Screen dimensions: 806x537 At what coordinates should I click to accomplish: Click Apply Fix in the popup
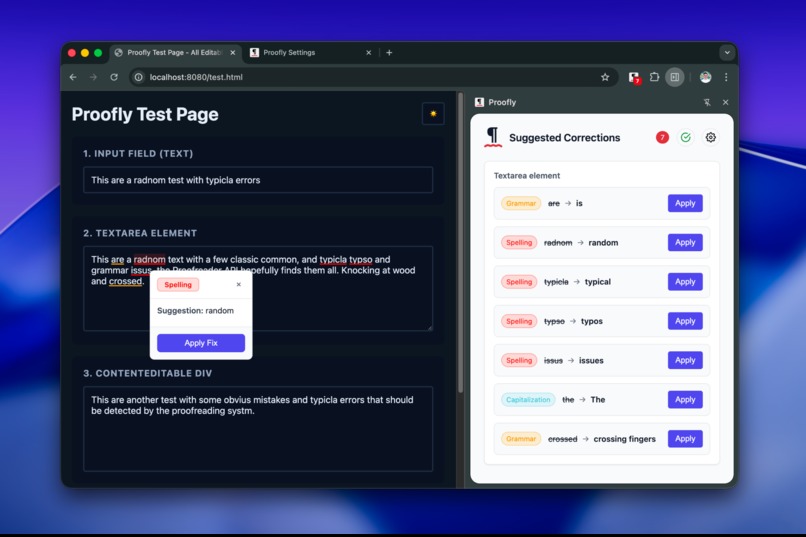tap(201, 343)
